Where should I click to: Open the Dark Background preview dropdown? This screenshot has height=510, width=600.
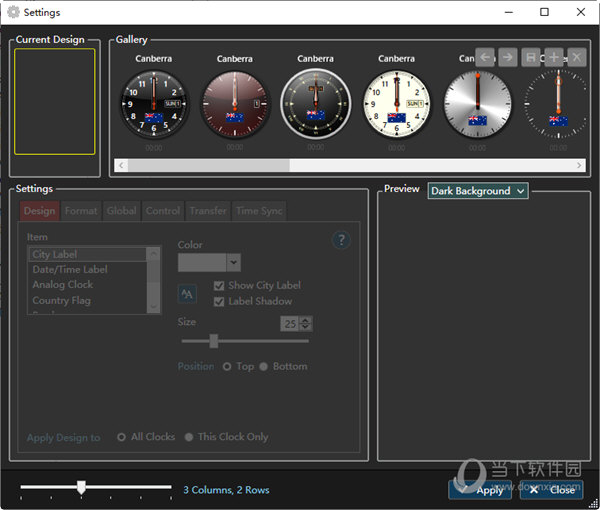477,191
